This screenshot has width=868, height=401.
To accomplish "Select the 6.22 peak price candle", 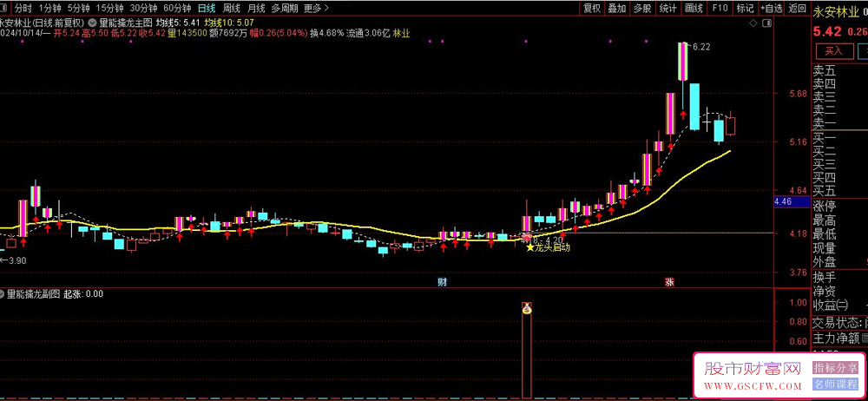I will [x=683, y=61].
